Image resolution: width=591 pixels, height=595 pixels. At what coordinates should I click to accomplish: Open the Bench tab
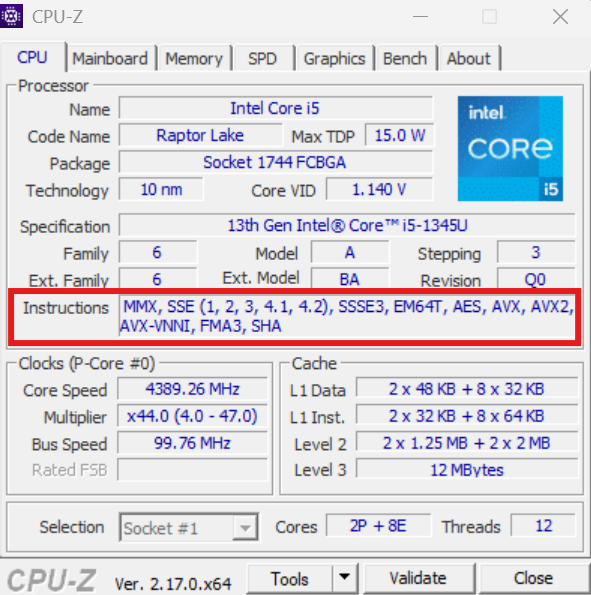[x=405, y=59]
